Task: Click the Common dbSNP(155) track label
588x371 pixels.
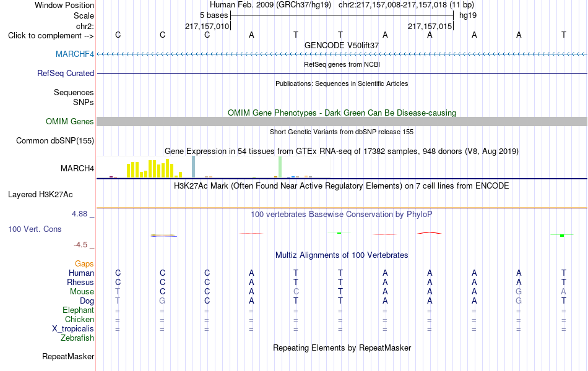Action: click(x=55, y=140)
